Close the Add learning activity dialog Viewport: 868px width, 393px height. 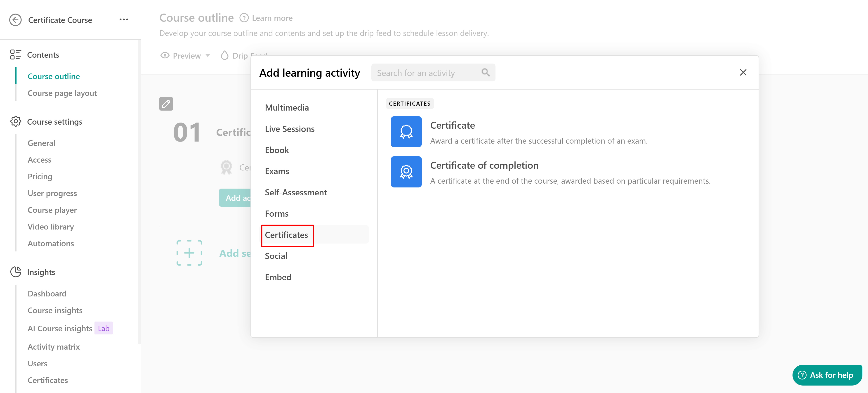coord(743,72)
